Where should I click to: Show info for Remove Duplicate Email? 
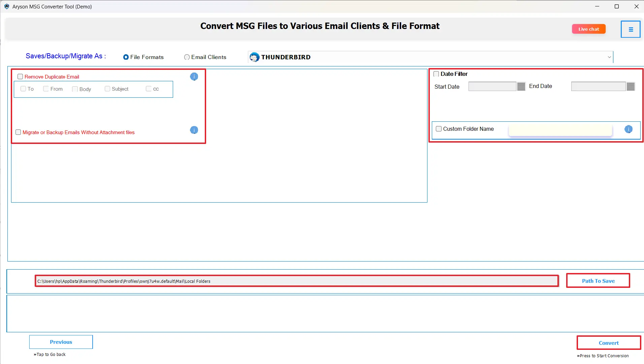(194, 77)
